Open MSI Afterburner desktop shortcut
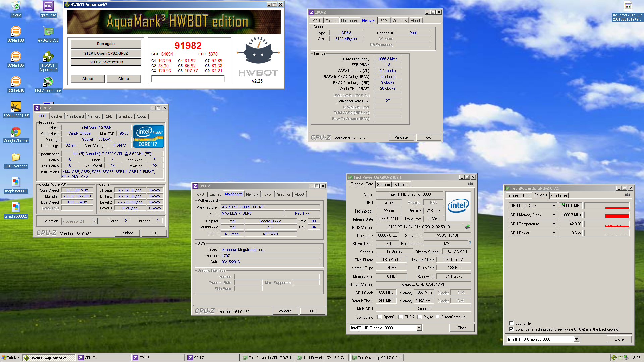Screen dimensions: 644x362 click(48, 84)
